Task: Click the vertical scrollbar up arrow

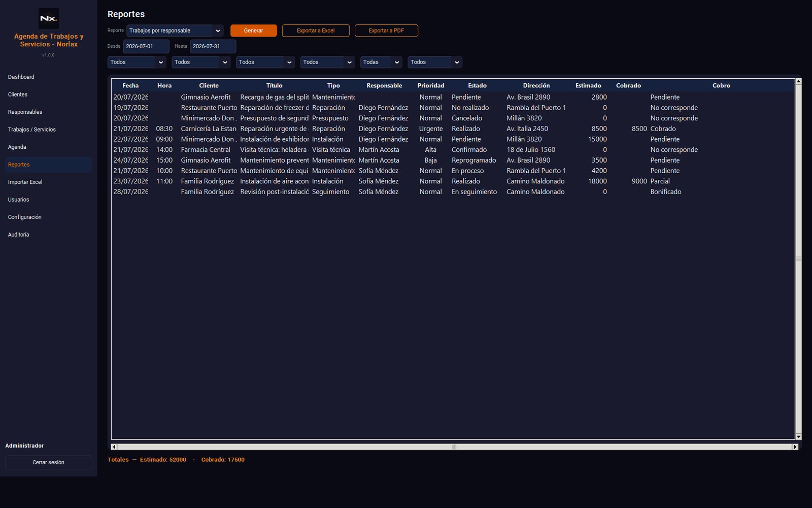Action: (798, 81)
